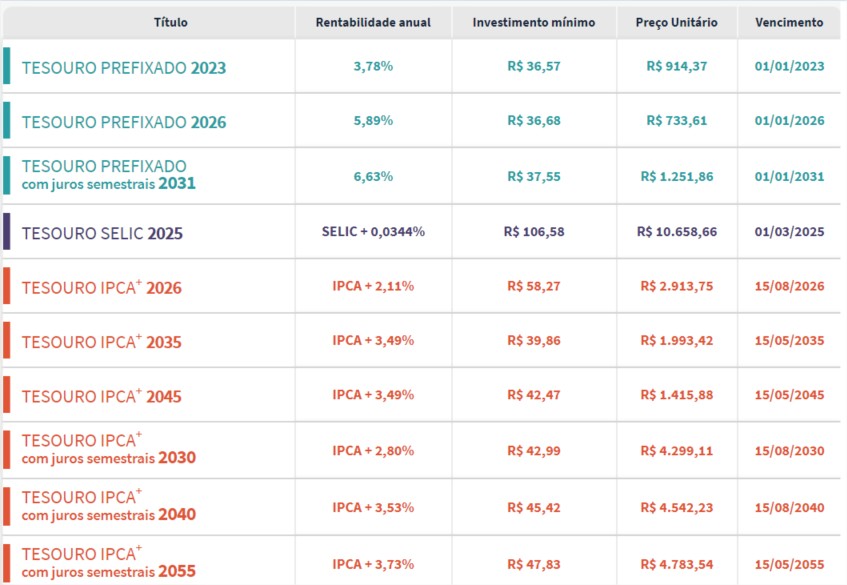Click minimum investment R$ 47,83
847x585 pixels.
[x=534, y=564]
